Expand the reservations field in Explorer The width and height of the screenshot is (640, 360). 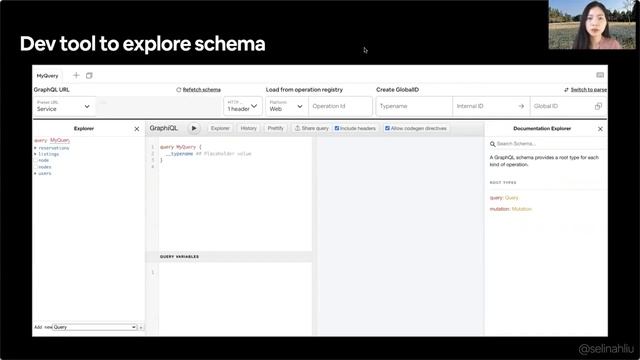coord(36,148)
